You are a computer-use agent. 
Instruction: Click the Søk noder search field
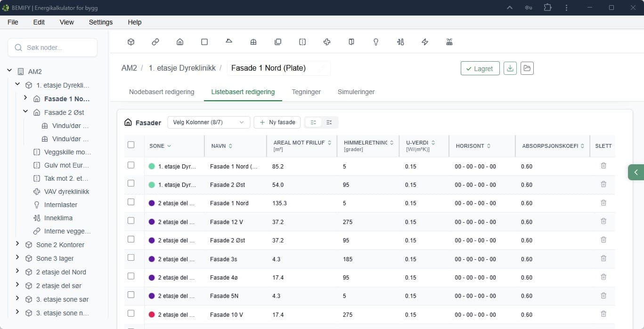click(x=53, y=48)
